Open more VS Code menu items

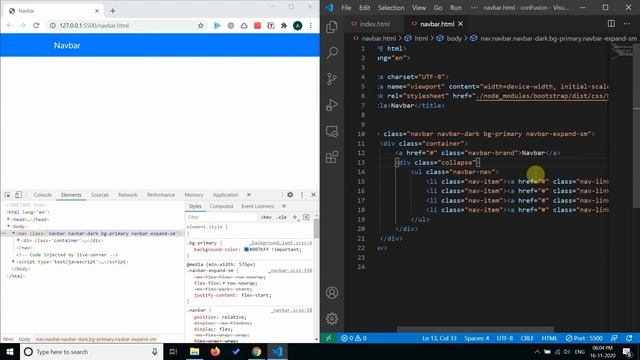pyautogui.click(x=474, y=8)
